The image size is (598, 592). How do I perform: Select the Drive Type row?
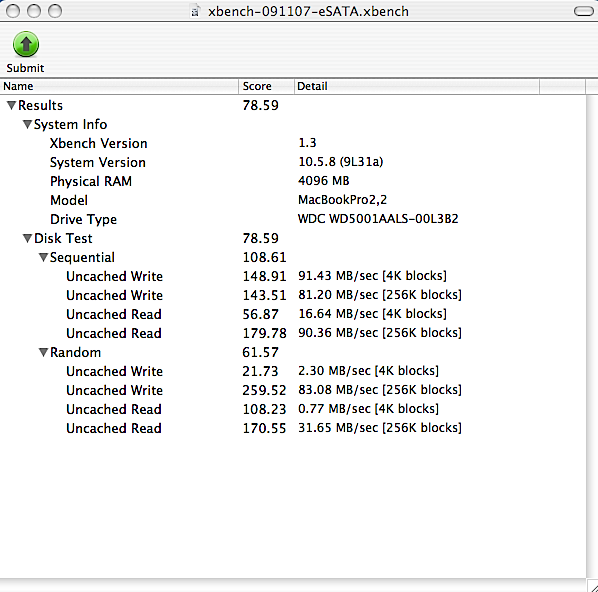pos(293,219)
